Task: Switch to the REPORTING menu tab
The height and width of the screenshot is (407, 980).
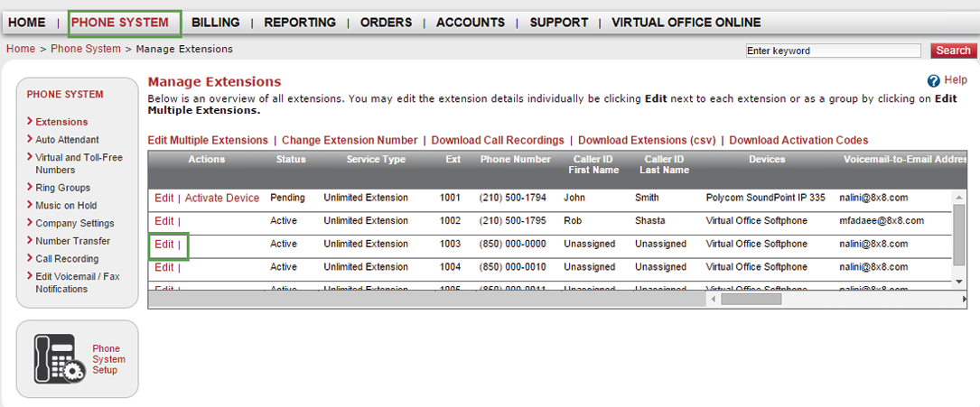Action: 300,23
